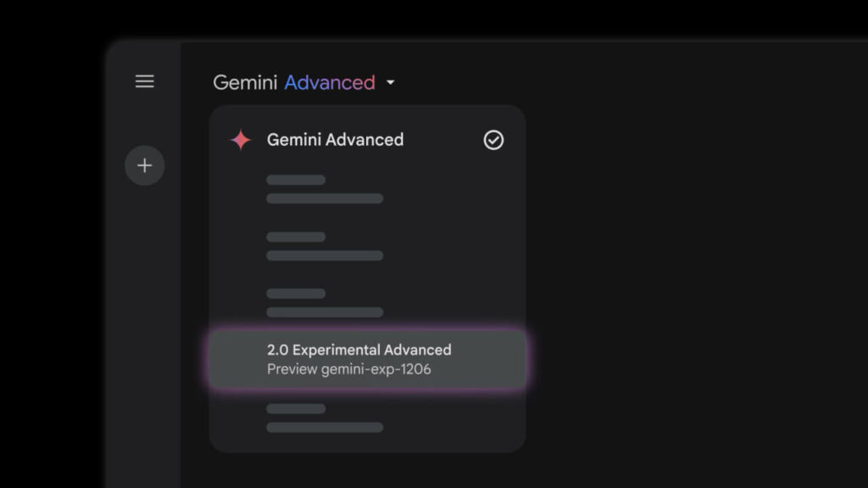Click the second greyed-out model row
The image size is (868, 488).
tap(325, 246)
